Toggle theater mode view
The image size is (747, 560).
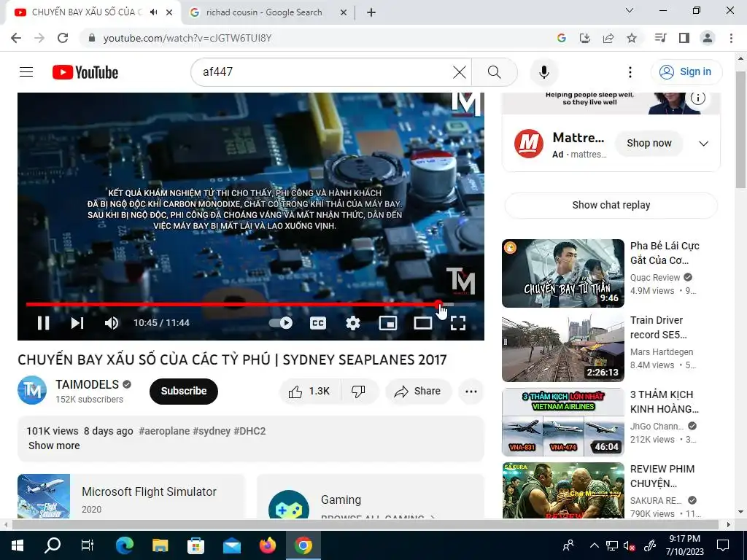tap(422, 323)
